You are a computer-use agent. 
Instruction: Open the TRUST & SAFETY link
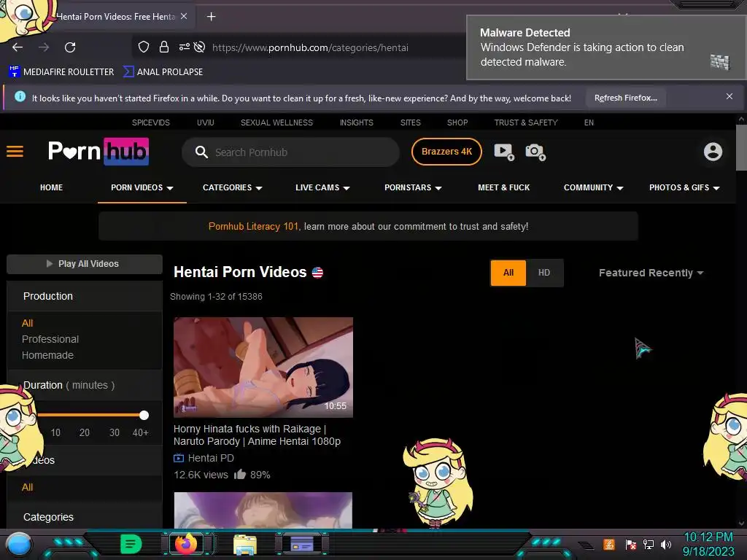tap(526, 122)
